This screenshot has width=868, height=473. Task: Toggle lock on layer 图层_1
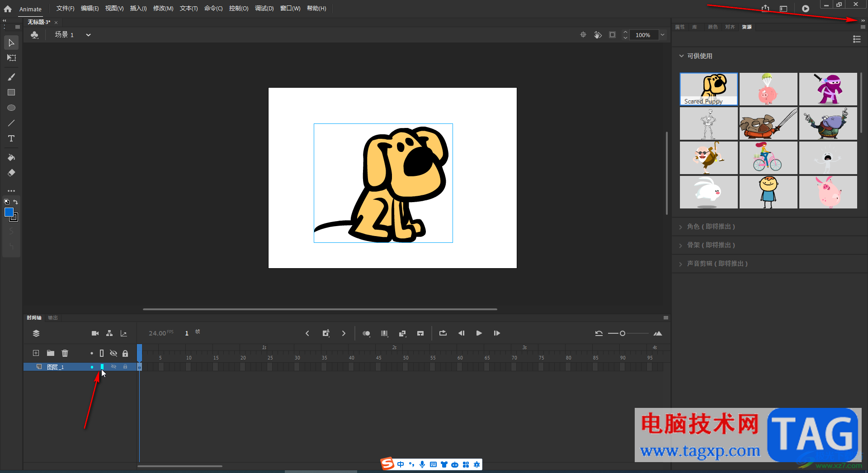coord(125,367)
